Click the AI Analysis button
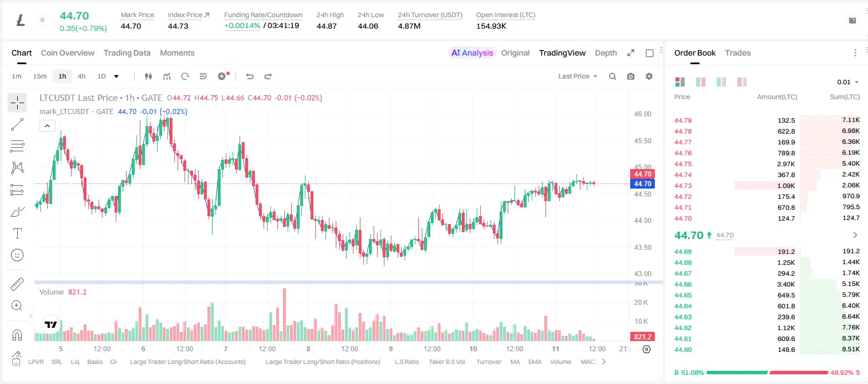The image size is (868, 384). point(472,53)
